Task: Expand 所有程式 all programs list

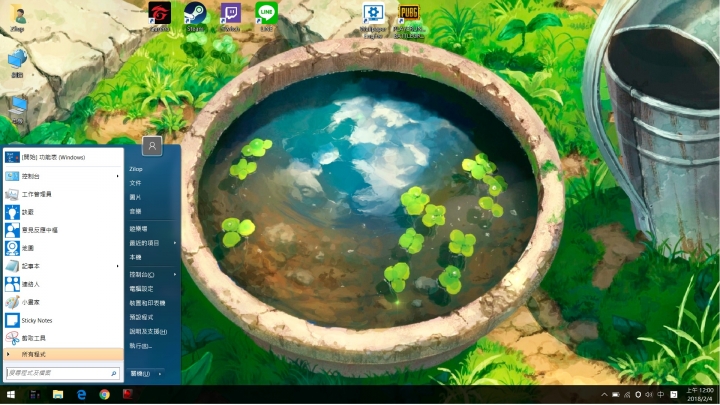Action: (63, 354)
